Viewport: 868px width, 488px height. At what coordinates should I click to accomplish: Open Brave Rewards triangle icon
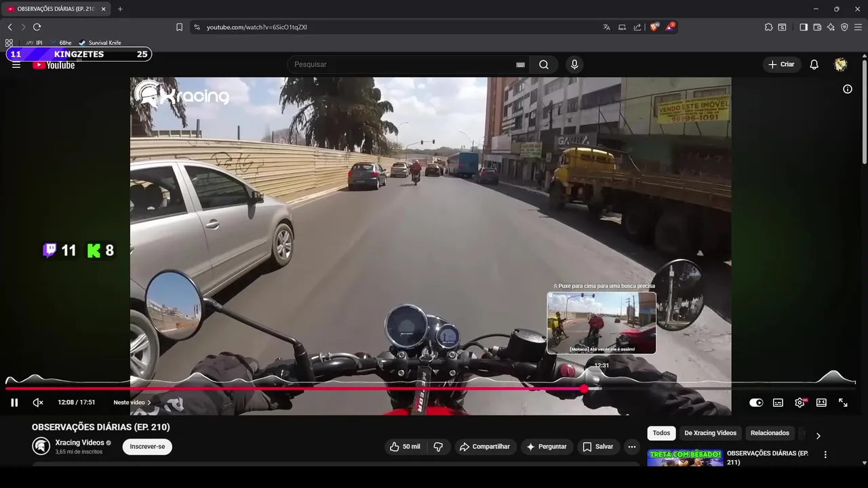[670, 27]
